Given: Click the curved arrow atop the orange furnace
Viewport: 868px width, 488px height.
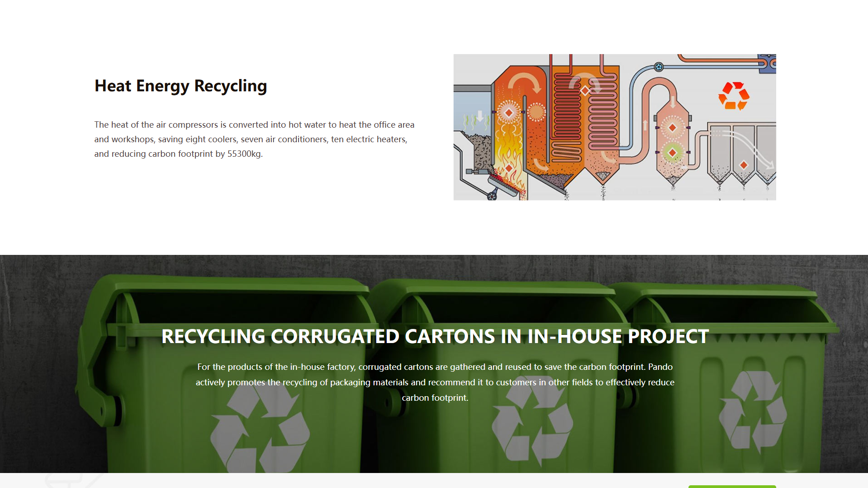Looking at the screenshot, I should click(x=524, y=82).
